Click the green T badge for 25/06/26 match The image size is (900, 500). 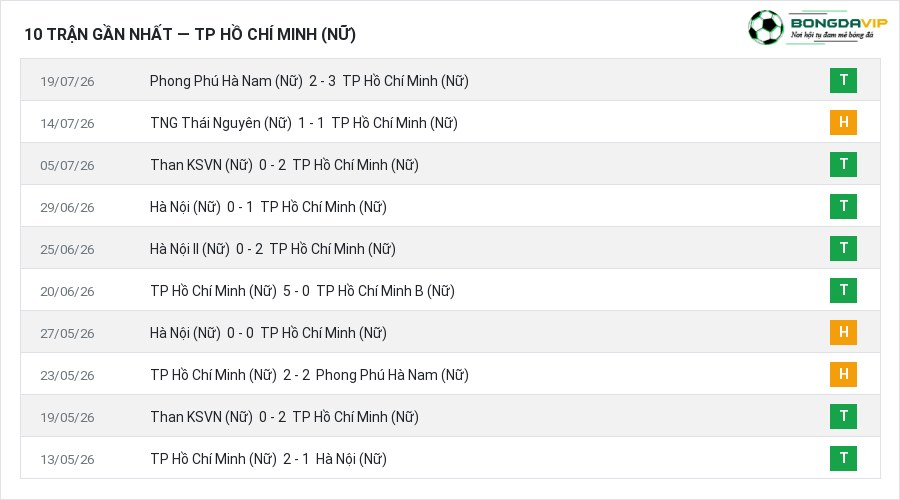click(843, 248)
